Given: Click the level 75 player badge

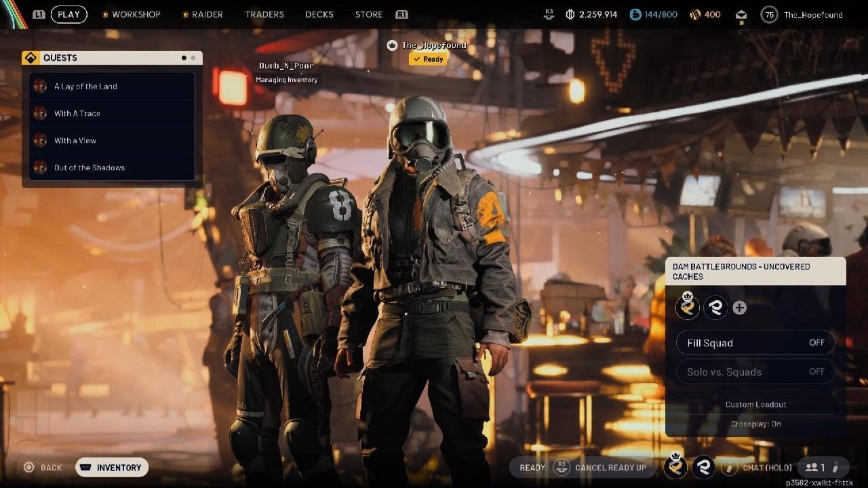Looking at the screenshot, I should [768, 14].
